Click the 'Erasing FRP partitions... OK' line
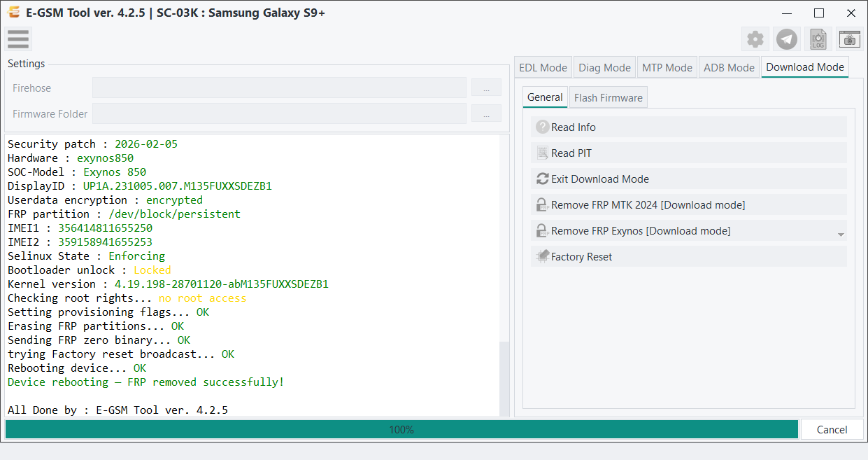The height and width of the screenshot is (460, 868). [x=96, y=326]
